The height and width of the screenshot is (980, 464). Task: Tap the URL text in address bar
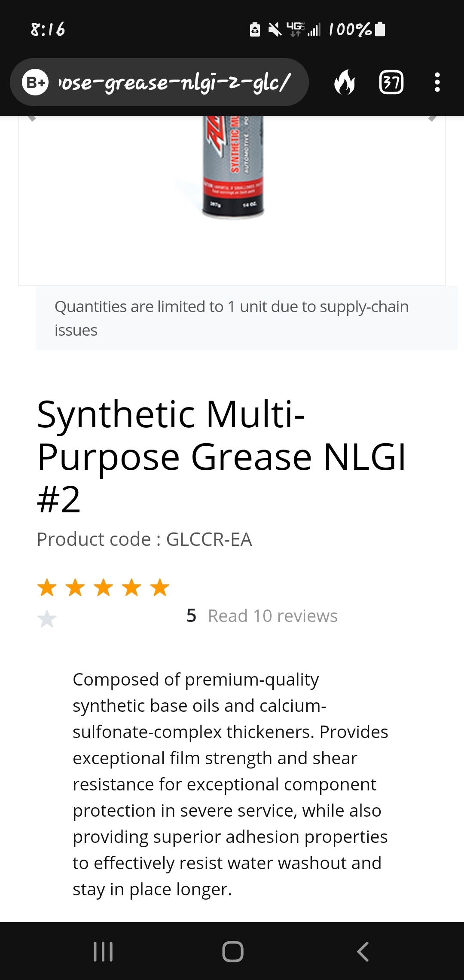coord(175,82)
